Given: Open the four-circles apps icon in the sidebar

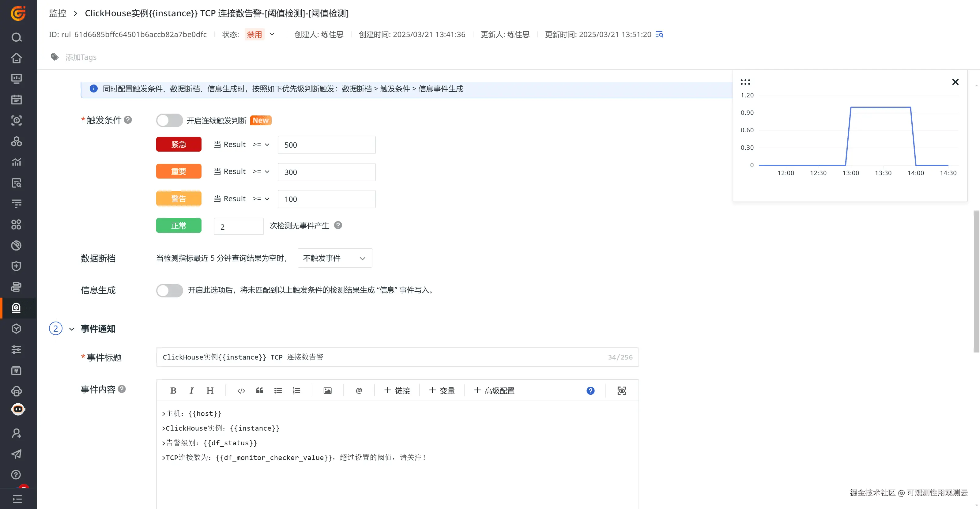Looking at the screenshot, I should 16,225.
